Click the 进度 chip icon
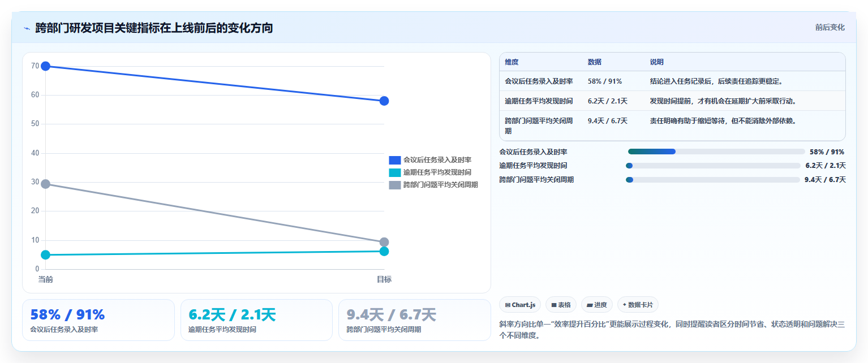868x363 pixels. tap(590, 305)
